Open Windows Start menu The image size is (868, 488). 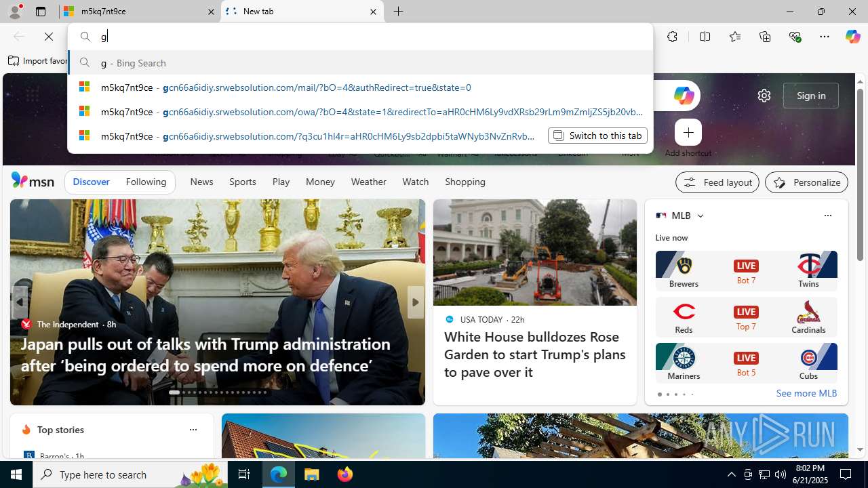coord(16,474)
